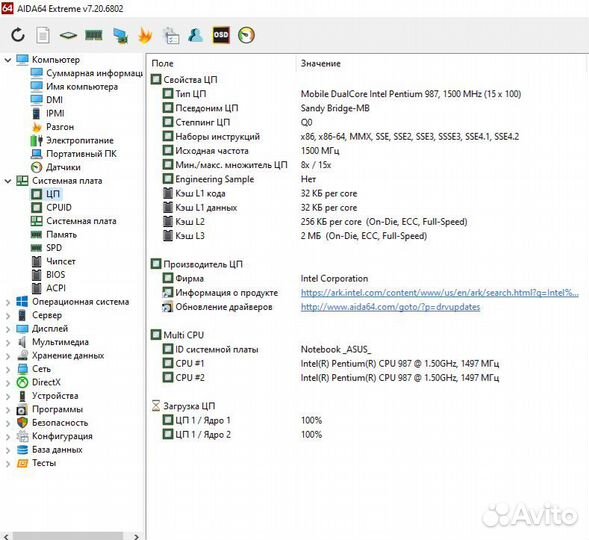Expand the DirectX tree node
This screenshot has height=540, width=589.
(8, 383)
